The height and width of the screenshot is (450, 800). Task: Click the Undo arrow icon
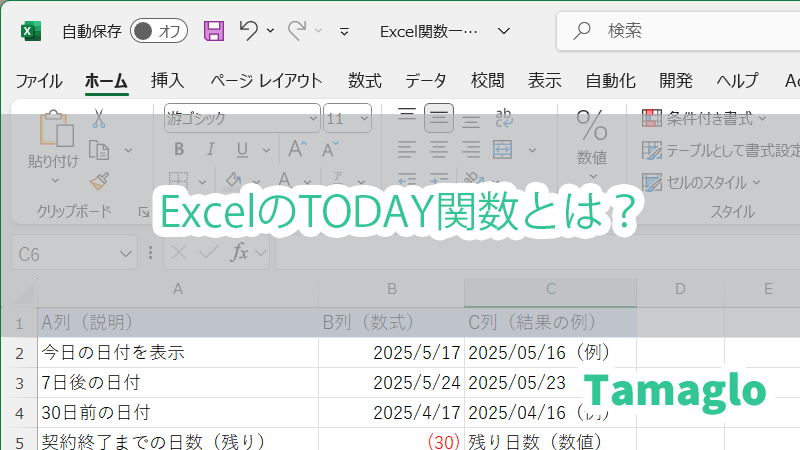click(x=249, y=31)
